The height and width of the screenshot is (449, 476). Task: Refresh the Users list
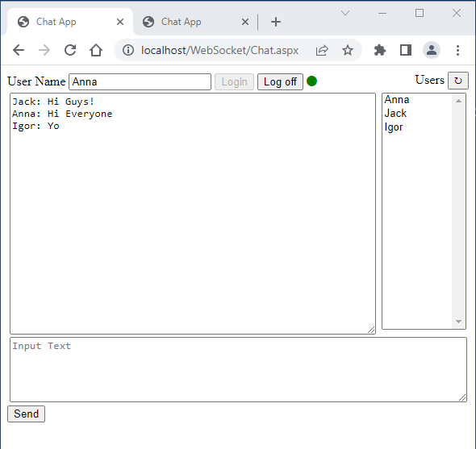[x=457, y=81]
